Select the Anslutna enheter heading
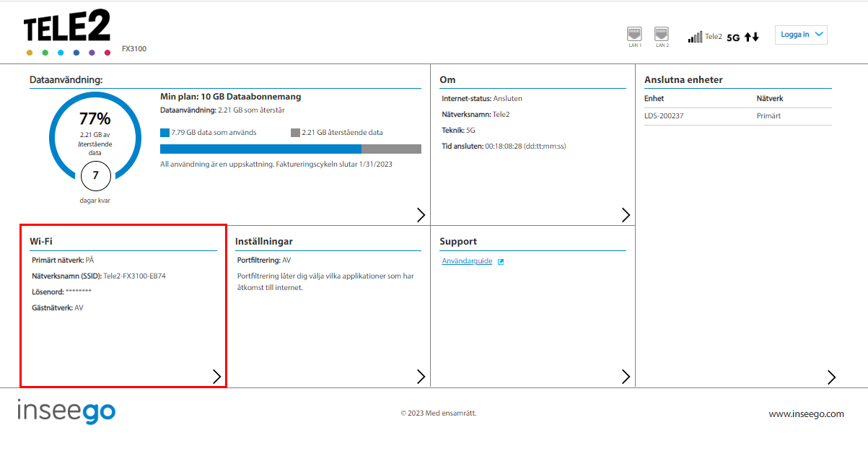Screen dimensions: 868x456 click(x=683, y=79)
